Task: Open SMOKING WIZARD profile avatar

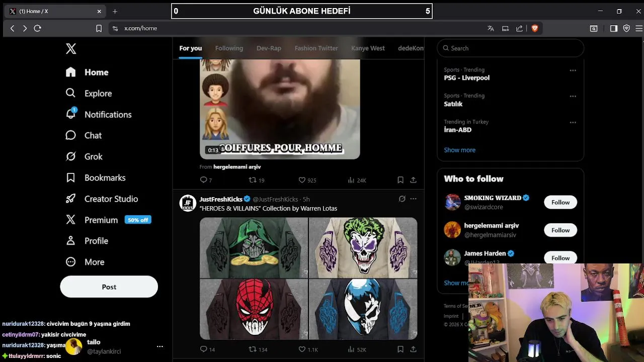Action: (x=452, y=202)
